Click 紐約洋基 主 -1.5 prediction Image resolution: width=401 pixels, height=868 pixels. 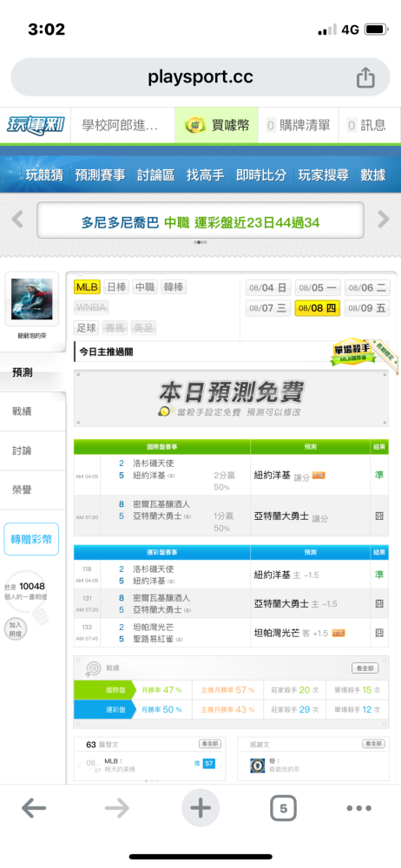286,575
